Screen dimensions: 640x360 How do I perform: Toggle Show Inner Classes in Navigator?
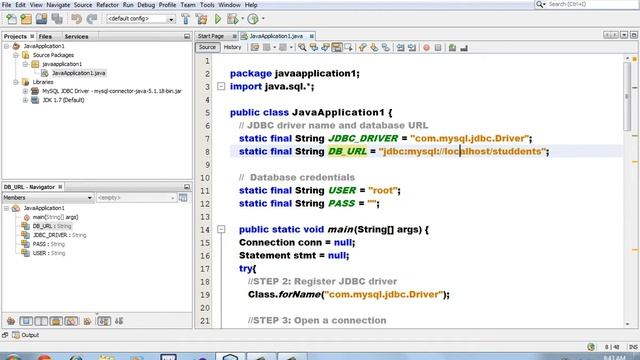pyautogui.click(x=71, y=321)
